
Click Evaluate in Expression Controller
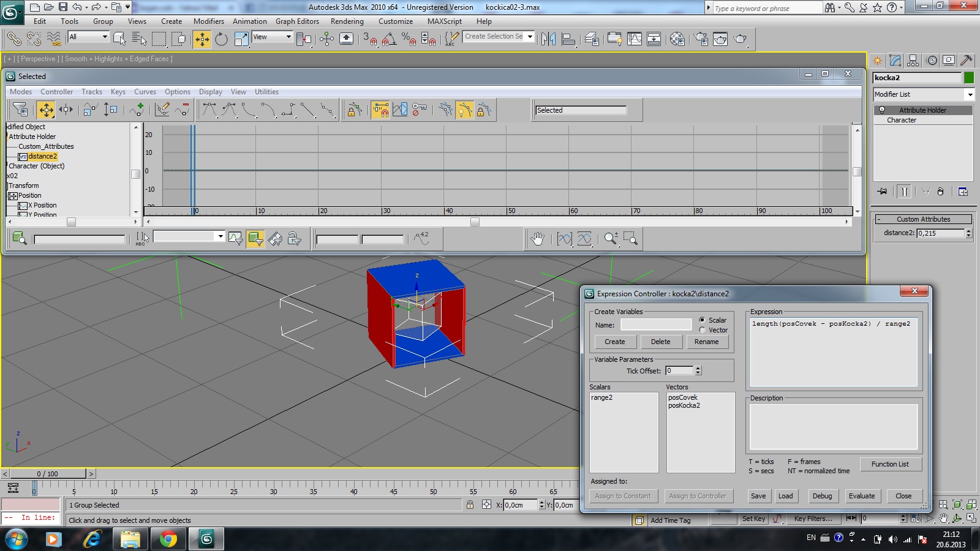pos(862,496)
